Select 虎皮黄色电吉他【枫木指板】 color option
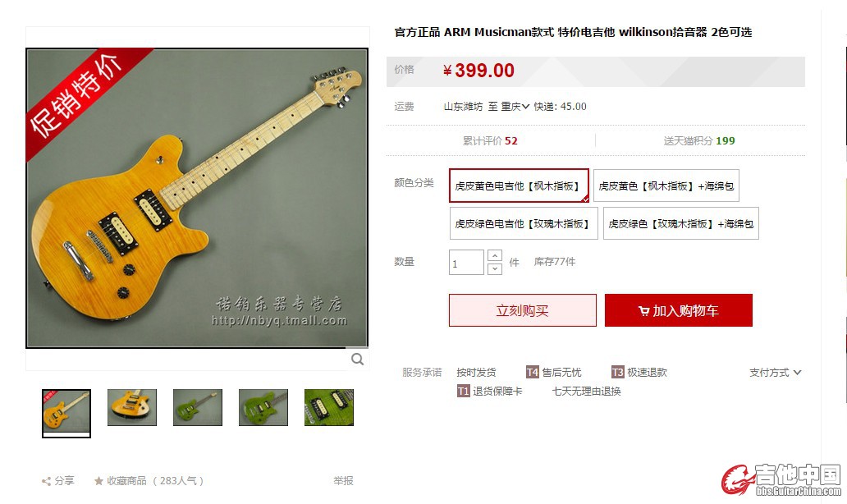The image size is (847, 504). click(x=519, y=186)
